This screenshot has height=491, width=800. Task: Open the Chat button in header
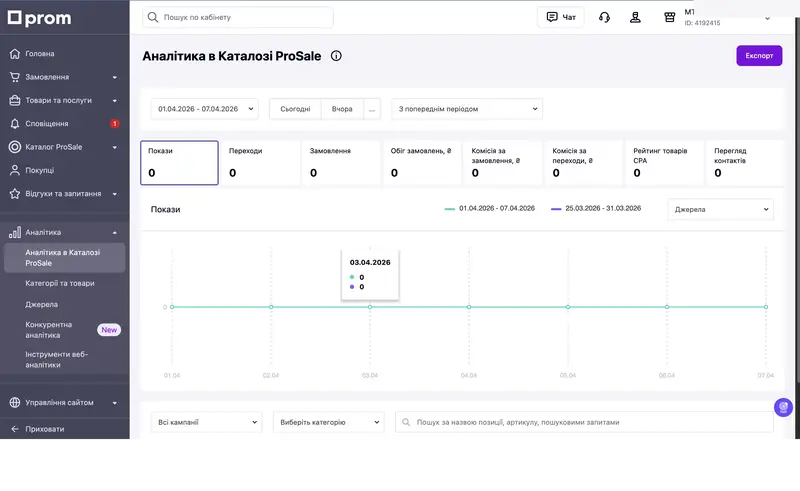[x=561, y=17]
